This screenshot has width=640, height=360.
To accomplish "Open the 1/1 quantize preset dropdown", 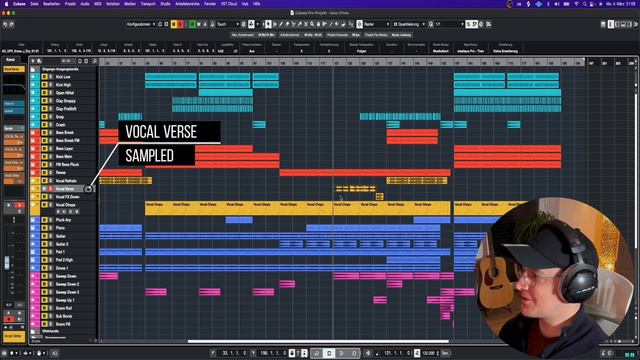I will [449, 24].
